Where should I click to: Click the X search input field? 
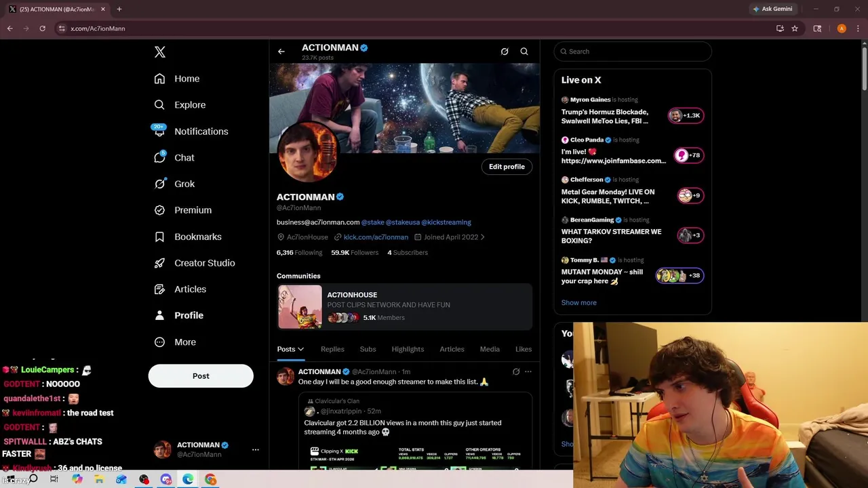[633, 52]
